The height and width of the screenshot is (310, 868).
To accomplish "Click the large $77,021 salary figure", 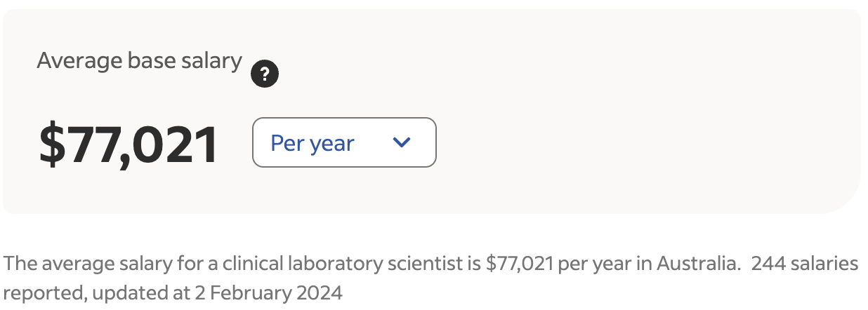I will pos(129,144).
